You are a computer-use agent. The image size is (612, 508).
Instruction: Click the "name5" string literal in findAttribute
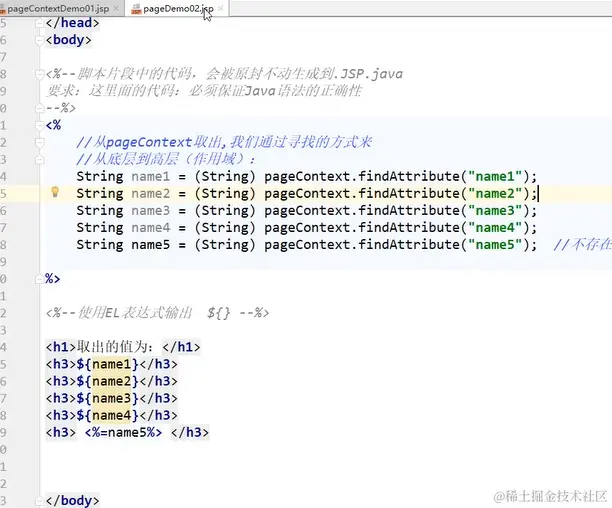click(495, 245)
